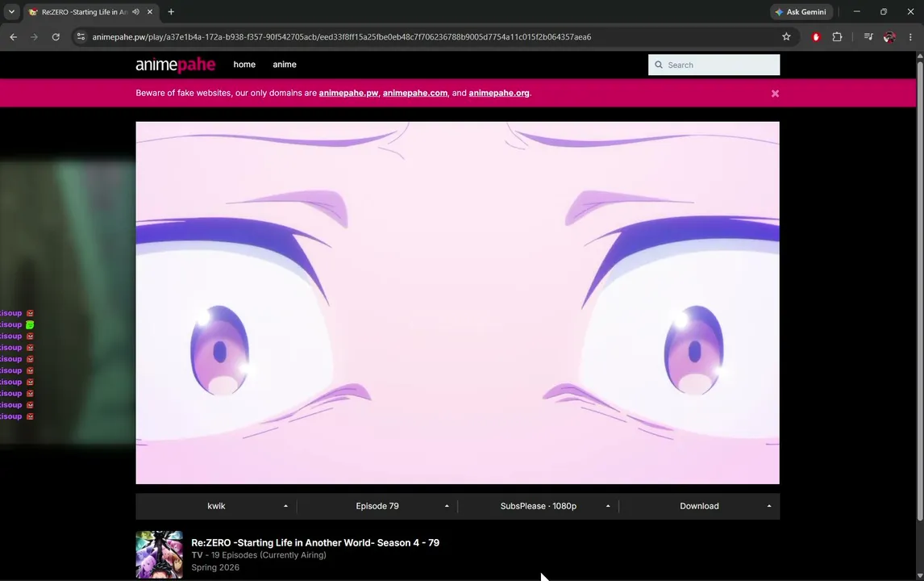Close the Re:ZERO browser tab

pos(150,12)
